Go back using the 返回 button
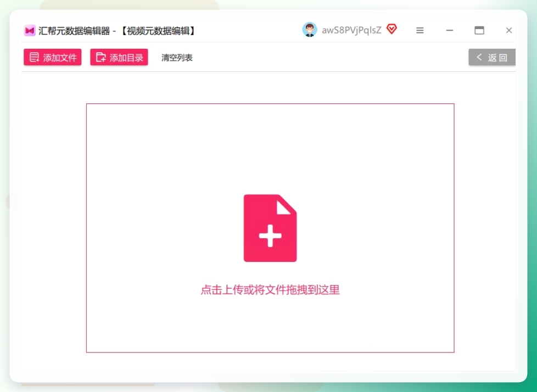The width and height of the screenshot is (537, 392). [492, 57]
